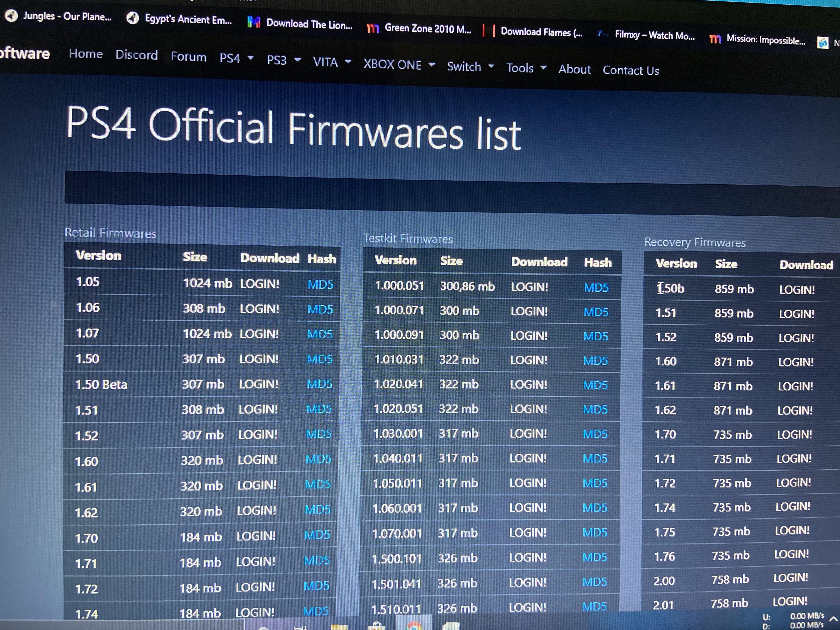Click LOGIN! for testkit 1.070.001

(x=528, y=533)
